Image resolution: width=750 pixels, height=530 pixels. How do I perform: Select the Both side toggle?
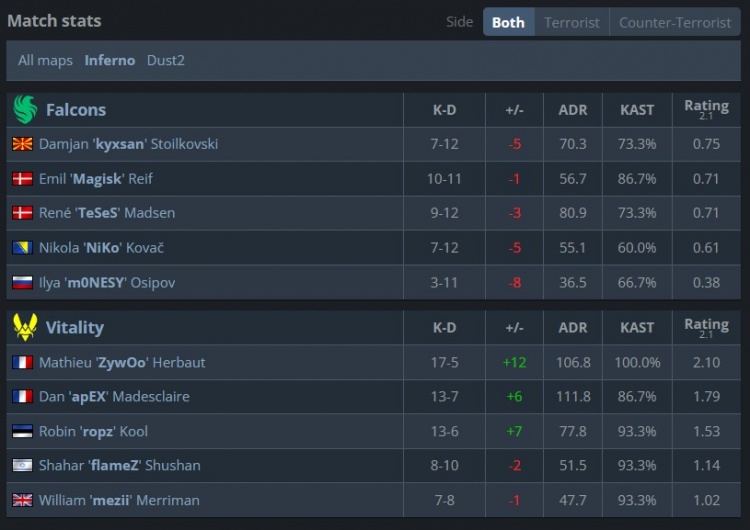(x=508, y=22)
